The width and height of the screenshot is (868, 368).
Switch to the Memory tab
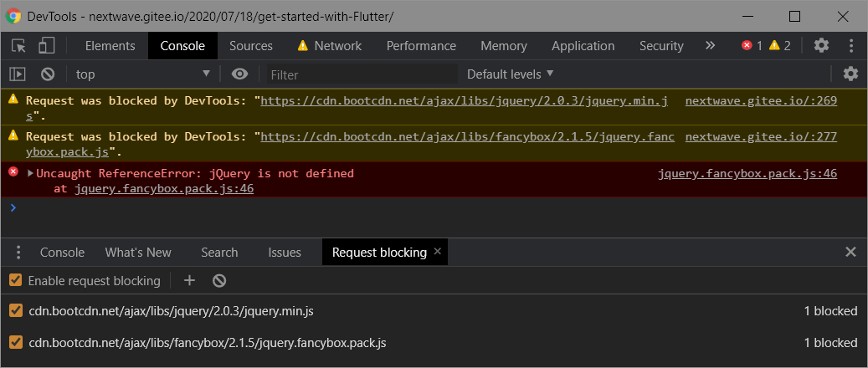tap(504, 46)
